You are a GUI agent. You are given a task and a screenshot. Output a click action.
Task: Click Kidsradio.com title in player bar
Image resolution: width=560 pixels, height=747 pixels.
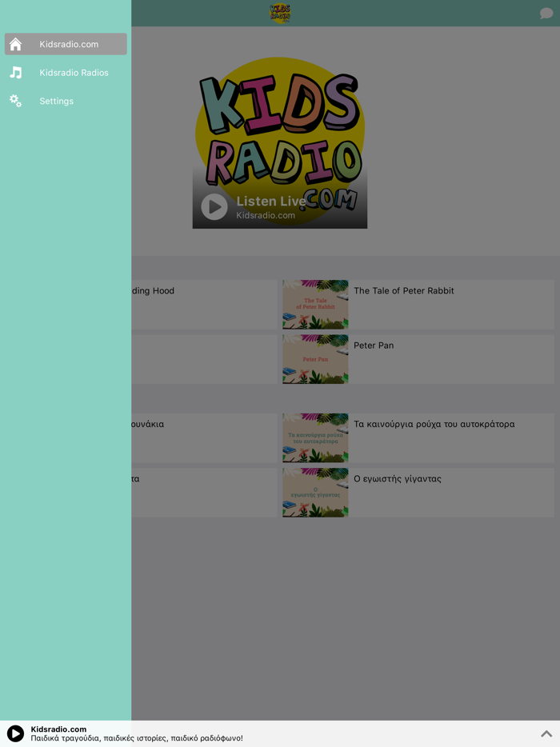pos(58,729)
